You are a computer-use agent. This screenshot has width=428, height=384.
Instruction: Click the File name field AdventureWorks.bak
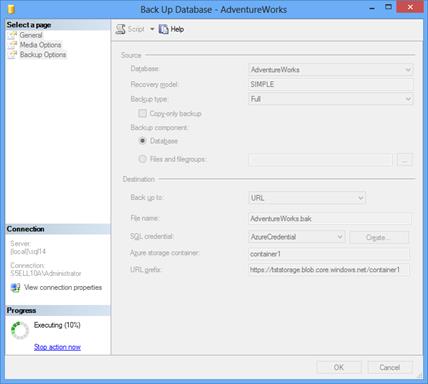click(330, 219)
